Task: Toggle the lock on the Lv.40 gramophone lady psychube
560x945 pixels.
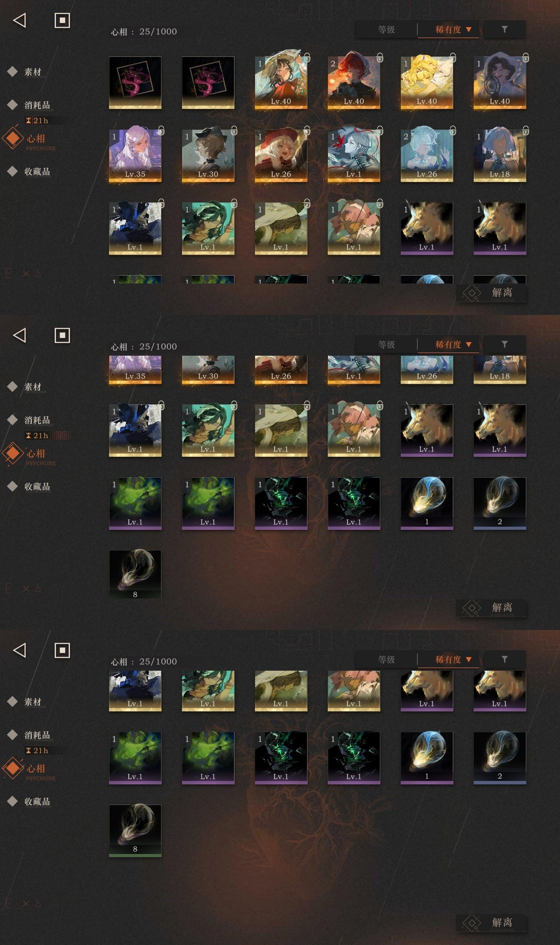Action: tap(525, 57)
